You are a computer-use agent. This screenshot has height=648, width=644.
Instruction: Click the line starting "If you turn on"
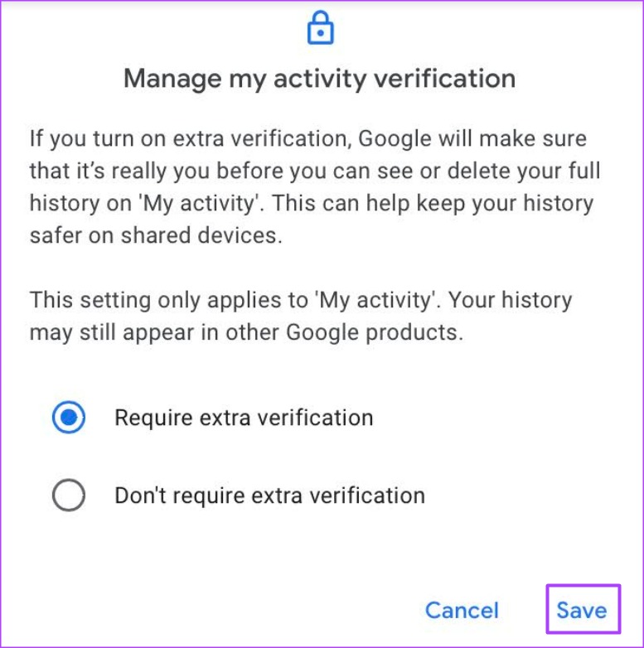(x=308, y=139)
